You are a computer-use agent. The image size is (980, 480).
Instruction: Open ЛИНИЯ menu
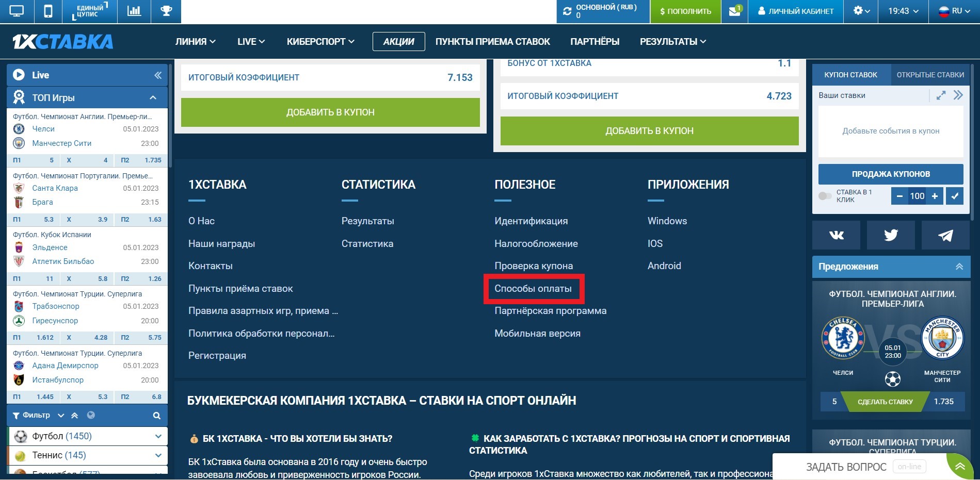[x=195, y=42]
